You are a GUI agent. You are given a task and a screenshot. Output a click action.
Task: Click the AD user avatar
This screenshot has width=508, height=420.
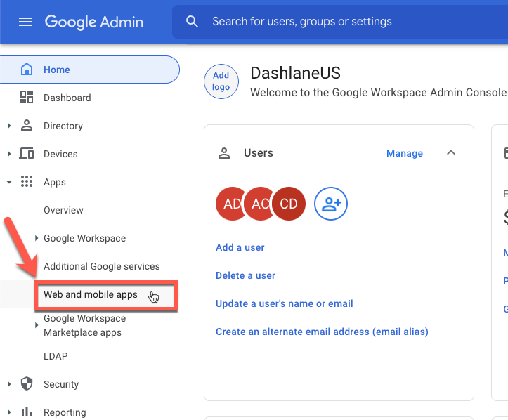click(230, 204)
